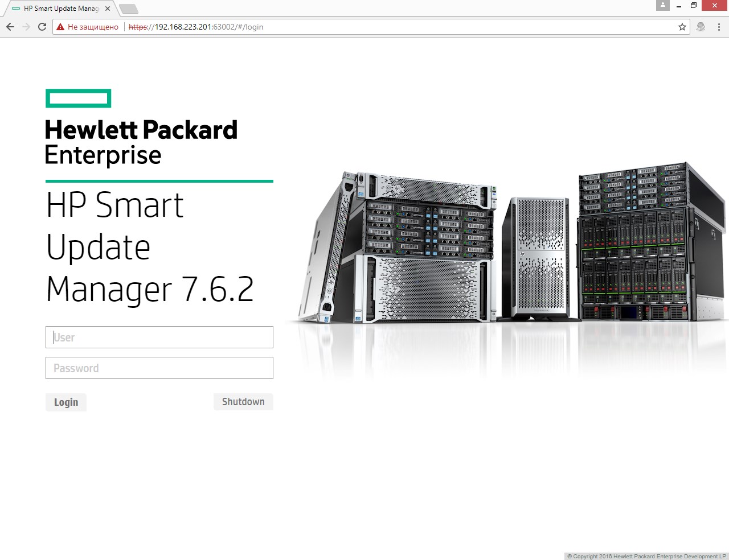Click the red not-secure warning triangle
Screen dimensions: 729x560
[60, 27]
